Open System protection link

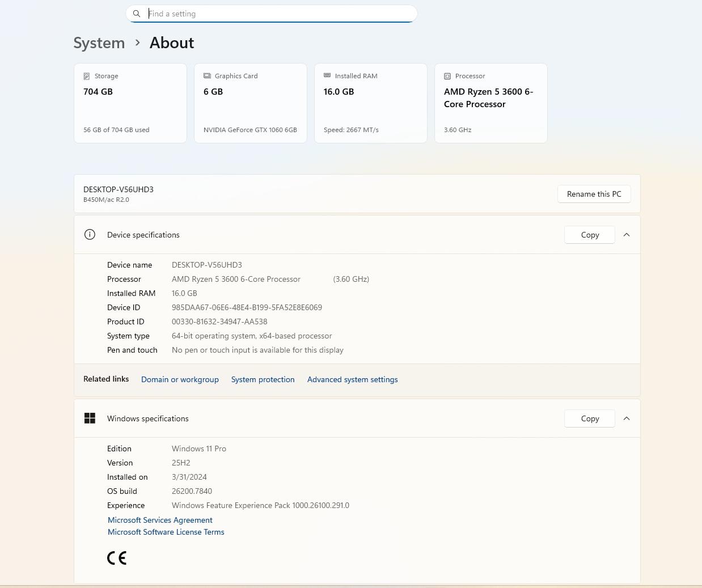click(263, 379)
